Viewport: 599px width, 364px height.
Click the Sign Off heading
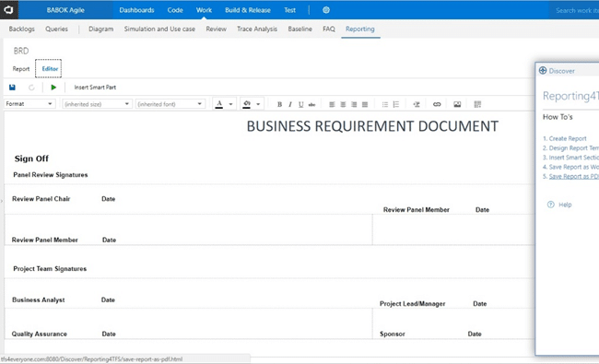click(x=31, y=159)
